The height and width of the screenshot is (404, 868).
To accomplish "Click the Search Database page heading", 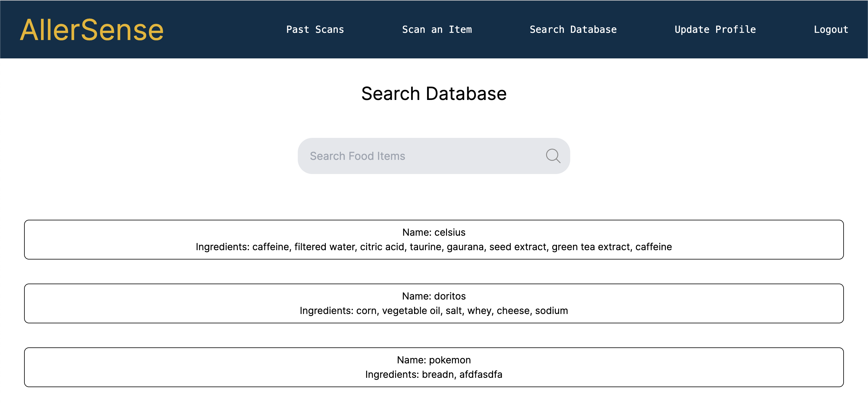I will tap(434, 93).
